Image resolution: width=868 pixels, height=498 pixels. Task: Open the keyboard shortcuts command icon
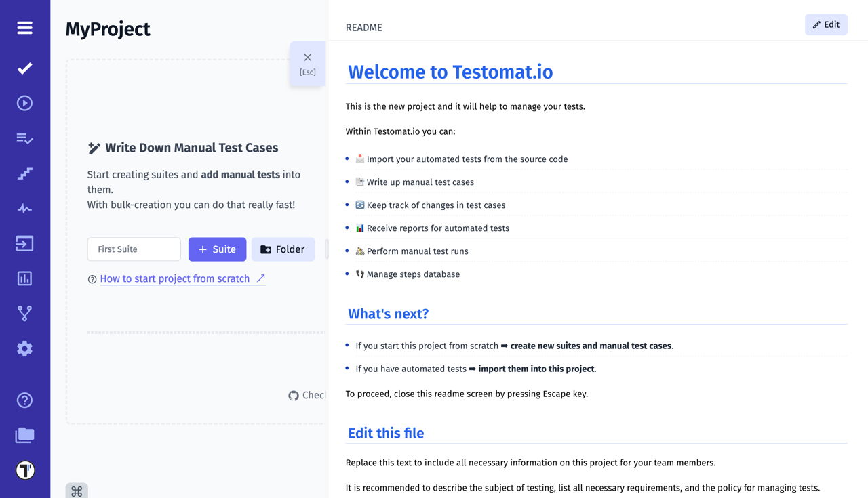click(77, 490)
